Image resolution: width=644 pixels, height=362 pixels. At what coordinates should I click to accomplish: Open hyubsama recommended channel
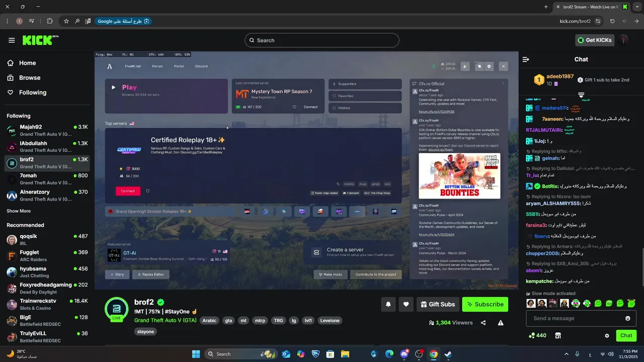[47, 272]
